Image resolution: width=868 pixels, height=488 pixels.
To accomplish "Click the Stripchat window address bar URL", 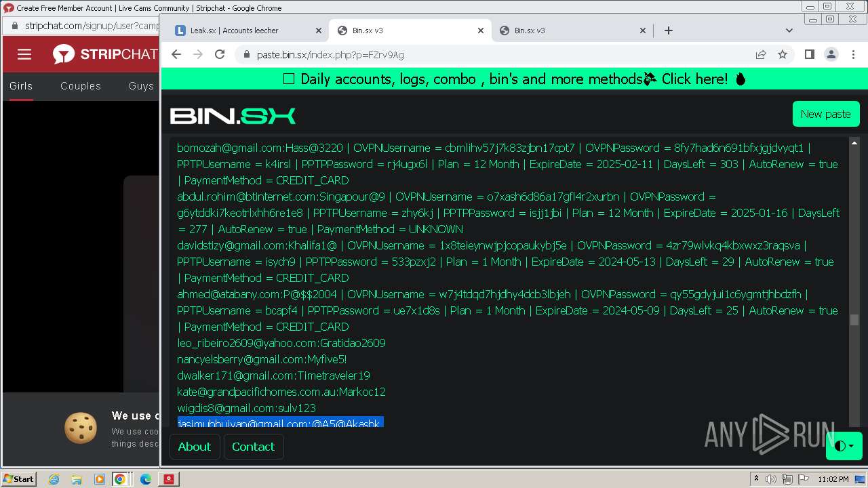I will pyautogui.click(x=92, y=26).
